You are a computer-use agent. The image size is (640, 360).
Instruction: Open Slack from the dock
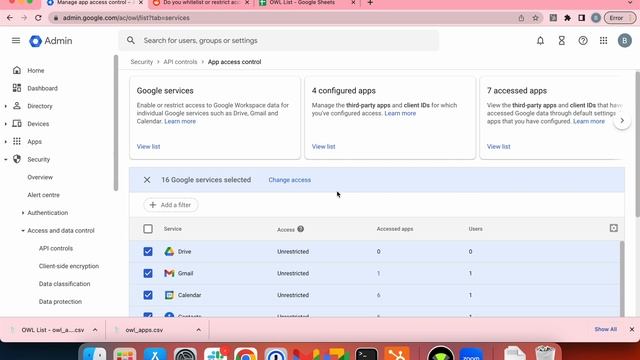pos(216,354)
